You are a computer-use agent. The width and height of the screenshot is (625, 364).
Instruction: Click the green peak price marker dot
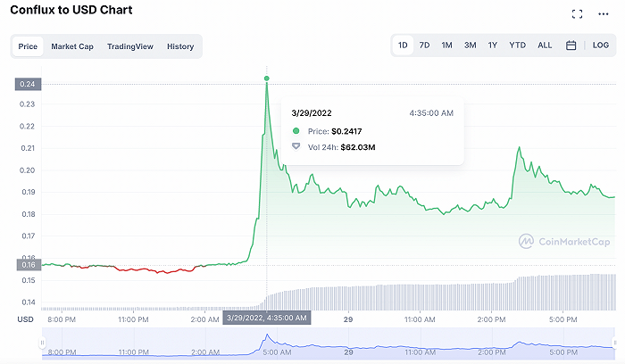[267, 79]
